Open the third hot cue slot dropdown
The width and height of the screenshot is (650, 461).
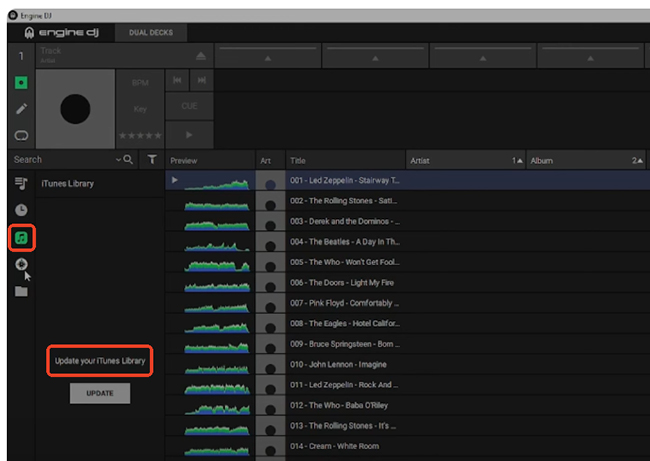(x=483, y=56)
